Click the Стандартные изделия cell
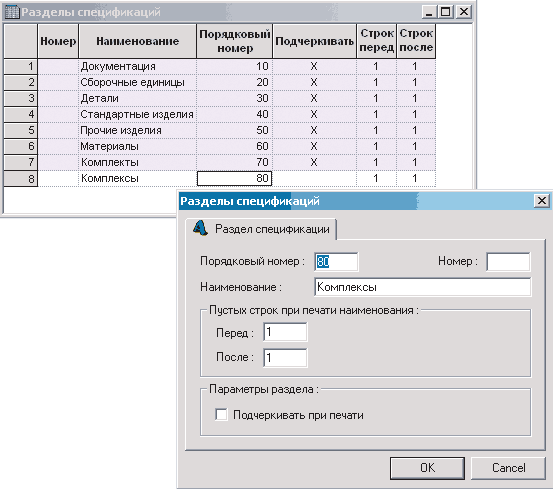 pyautogui.click(x=137, y=114)
